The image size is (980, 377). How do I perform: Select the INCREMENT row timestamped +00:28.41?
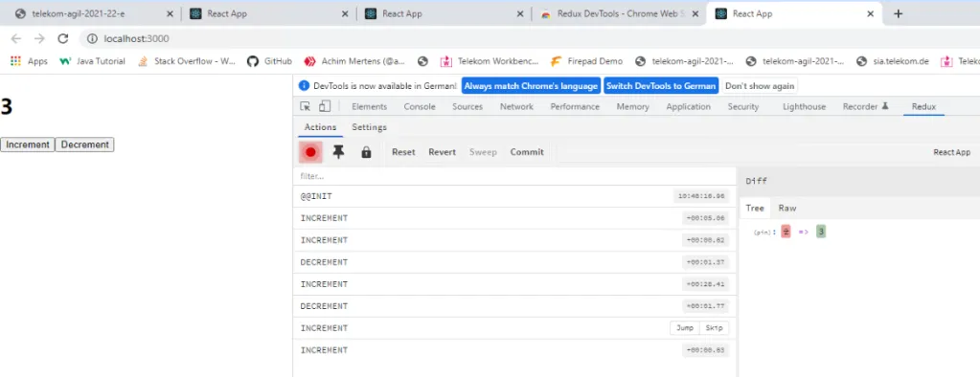click(x=515, y=284)
